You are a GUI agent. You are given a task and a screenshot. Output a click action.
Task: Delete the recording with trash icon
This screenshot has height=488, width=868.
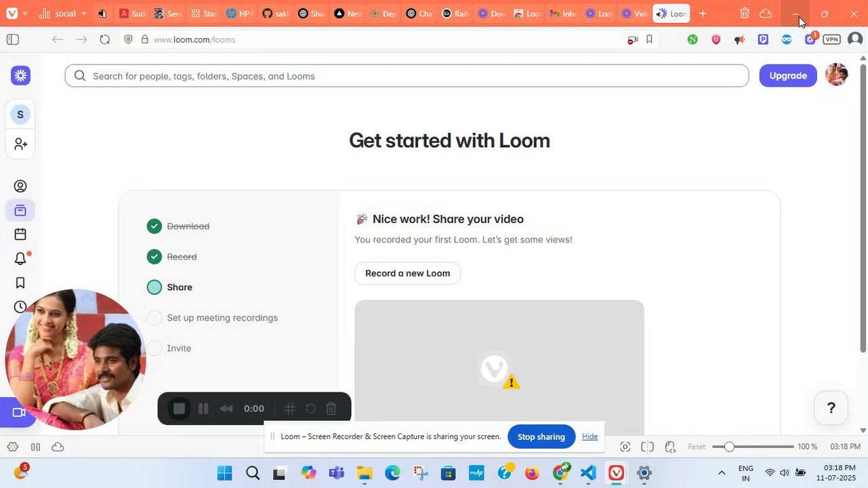pyautogui.click(x=331, y=409)
